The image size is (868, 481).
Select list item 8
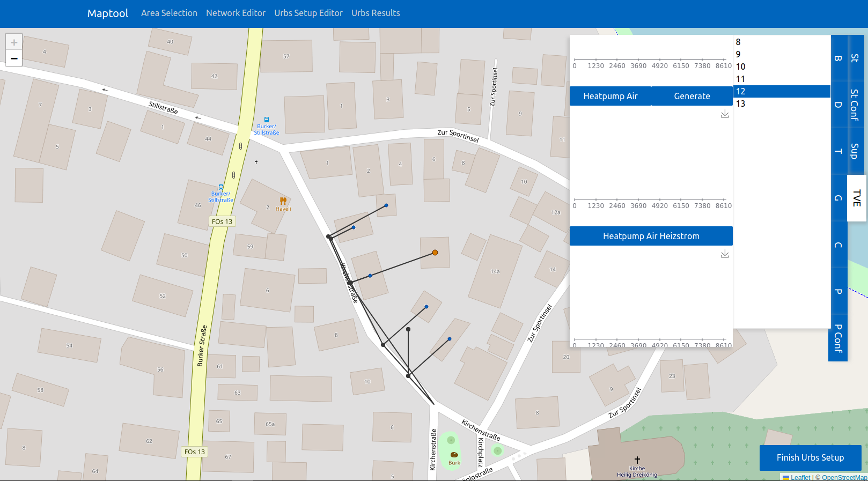(x=782, y=42)
